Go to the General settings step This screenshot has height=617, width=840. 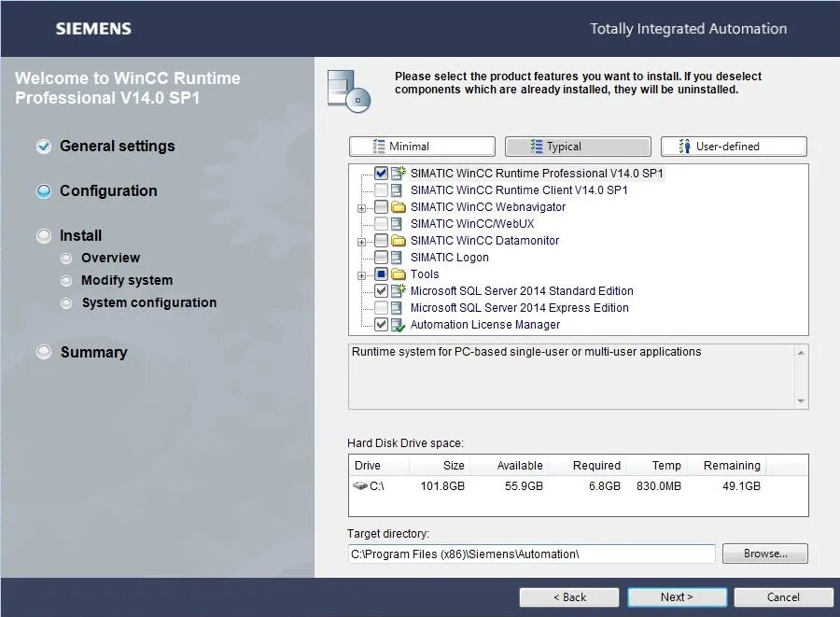tap(118, 147)
